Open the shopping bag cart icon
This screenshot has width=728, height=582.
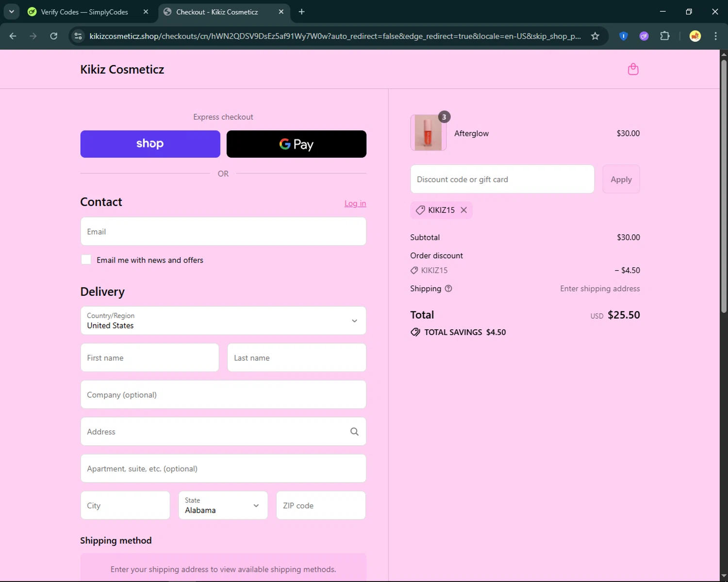(633, 69)
